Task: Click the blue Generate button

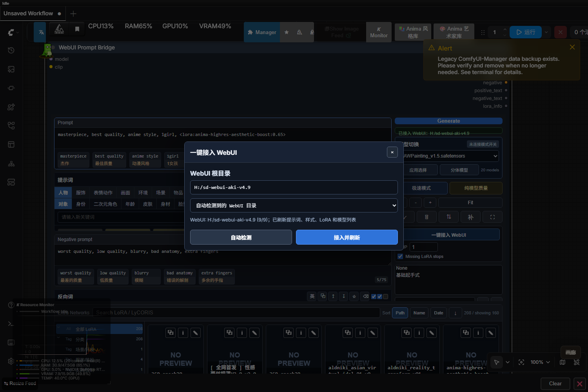Action: pos(448,121)
